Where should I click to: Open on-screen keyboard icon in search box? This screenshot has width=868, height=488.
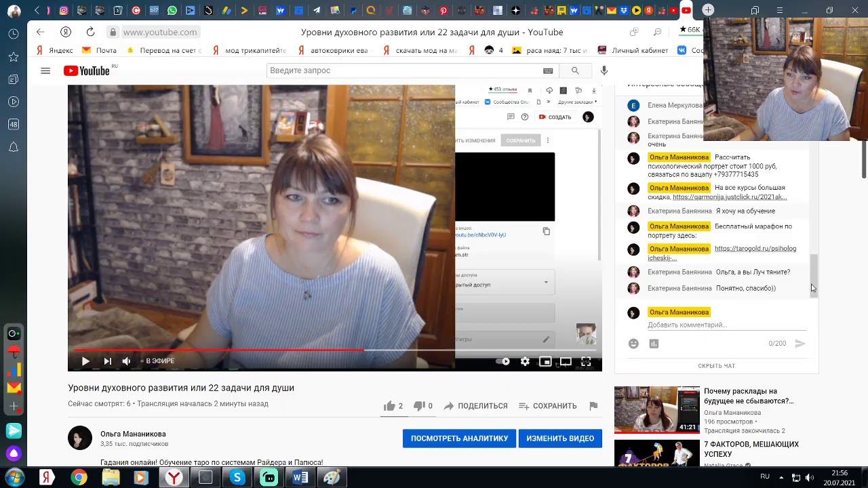point(548,70)
